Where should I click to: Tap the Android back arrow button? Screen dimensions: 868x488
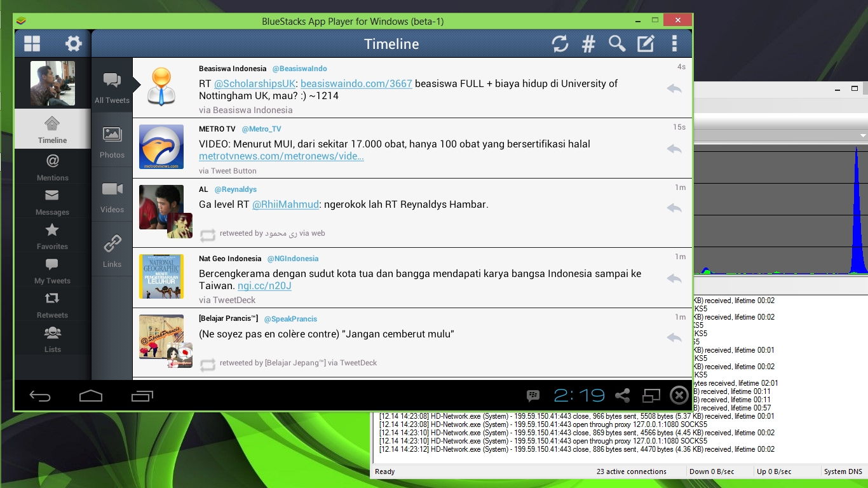pos(40,396)
